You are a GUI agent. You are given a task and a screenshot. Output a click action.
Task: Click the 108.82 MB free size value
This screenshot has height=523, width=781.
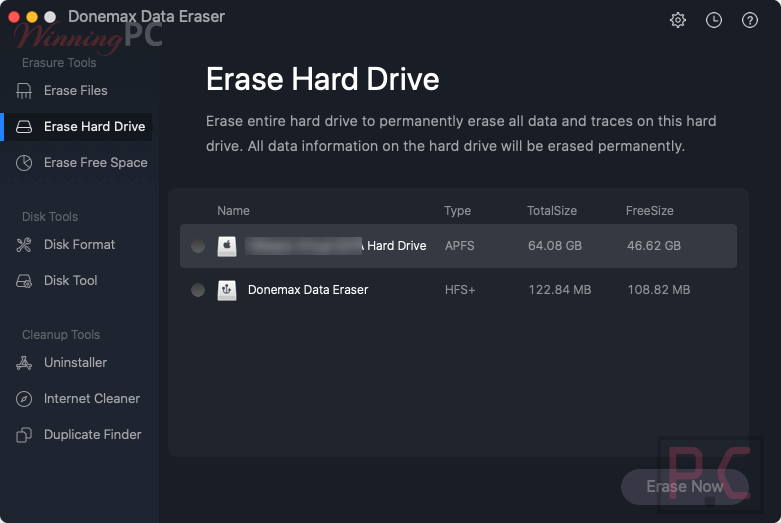click(658, 290)
